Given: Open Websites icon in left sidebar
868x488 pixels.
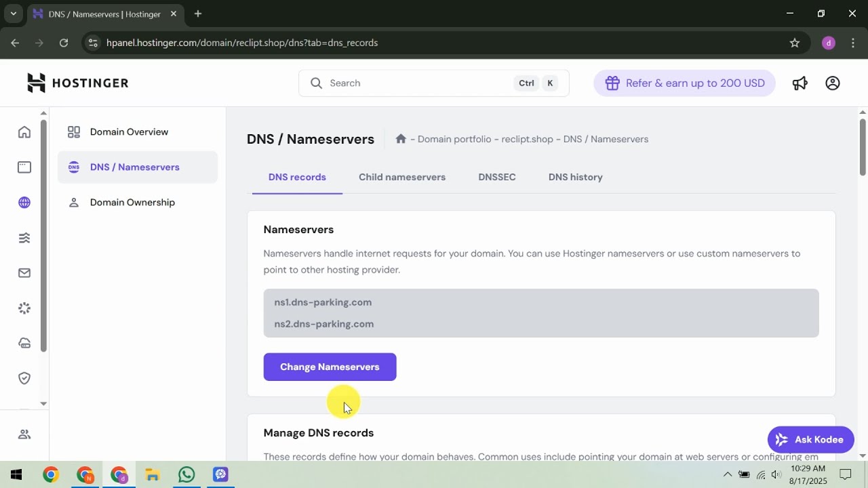Looking at the screenshot, I should 24,167.
